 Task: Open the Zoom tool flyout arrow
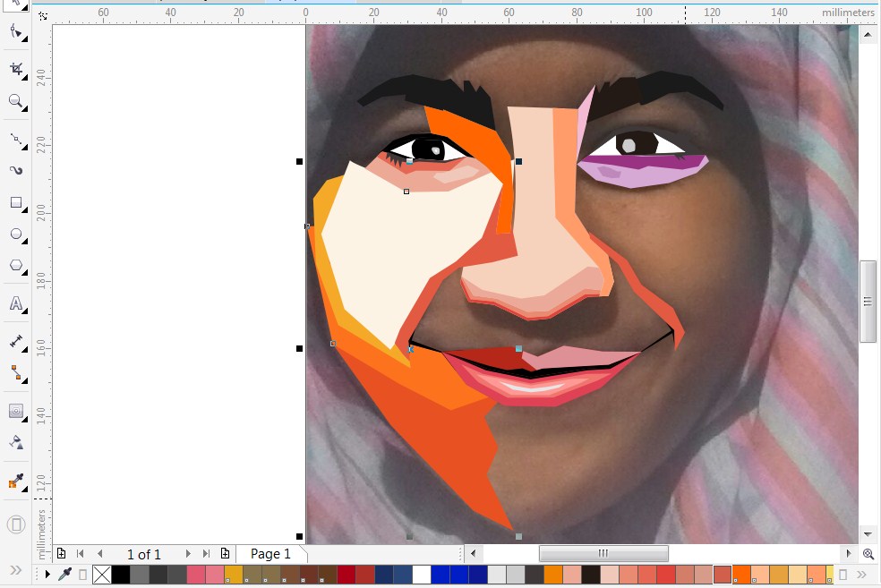click(23, 109)
